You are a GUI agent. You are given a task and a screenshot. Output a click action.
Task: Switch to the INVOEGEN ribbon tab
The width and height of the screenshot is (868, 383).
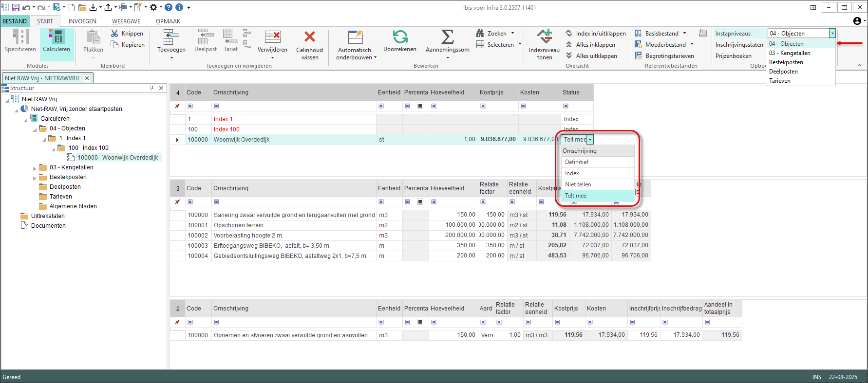point(82,21)
